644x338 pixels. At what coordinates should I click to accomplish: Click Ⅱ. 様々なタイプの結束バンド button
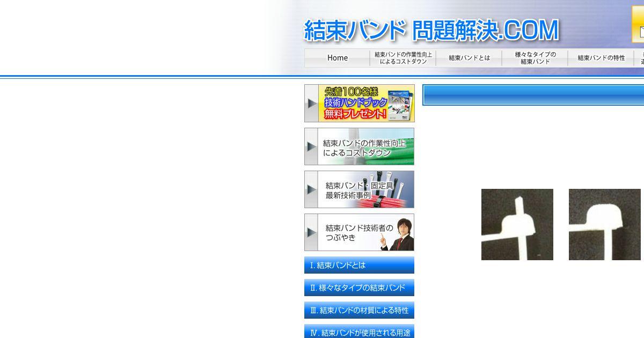point(360,288)
